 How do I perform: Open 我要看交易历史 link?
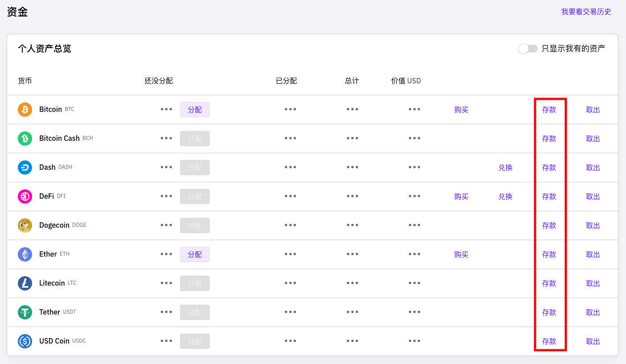tap(586, 12)
